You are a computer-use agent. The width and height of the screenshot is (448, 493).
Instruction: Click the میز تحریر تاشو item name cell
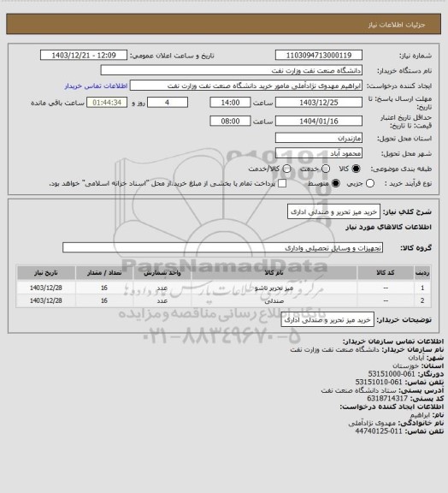(x=274, y=288)
